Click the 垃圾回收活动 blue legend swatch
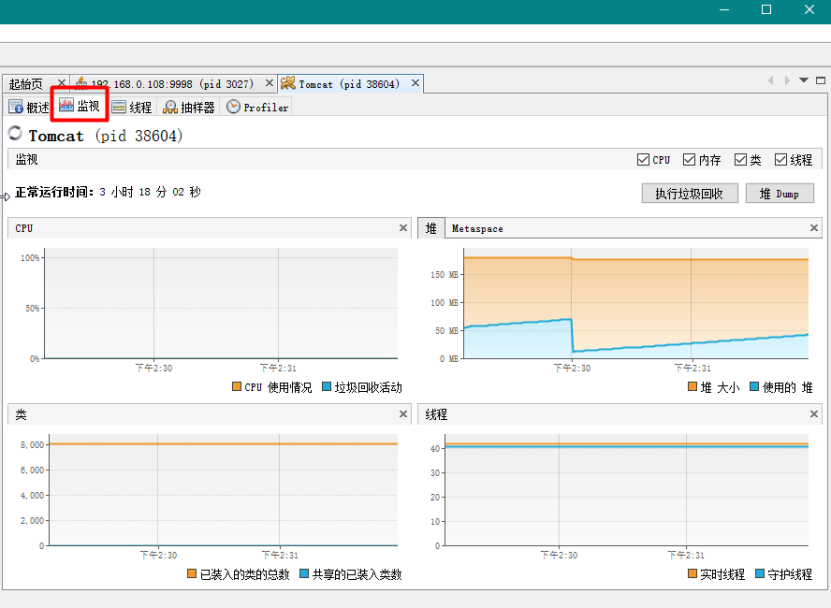 (327, 387)
